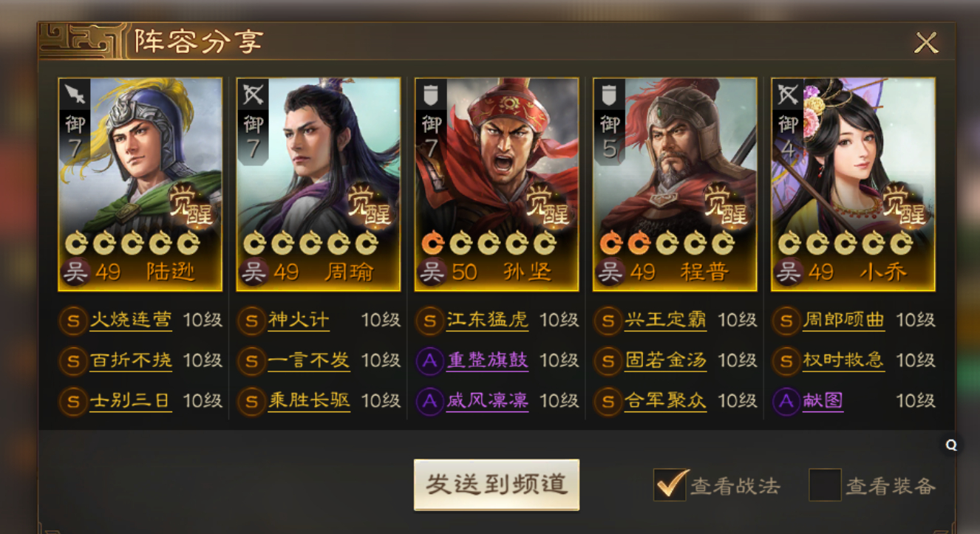Click the 觉醒 badge on 程普 card
Screen dimensions: 980x534
pyautogui.click(x=726, y=205)
